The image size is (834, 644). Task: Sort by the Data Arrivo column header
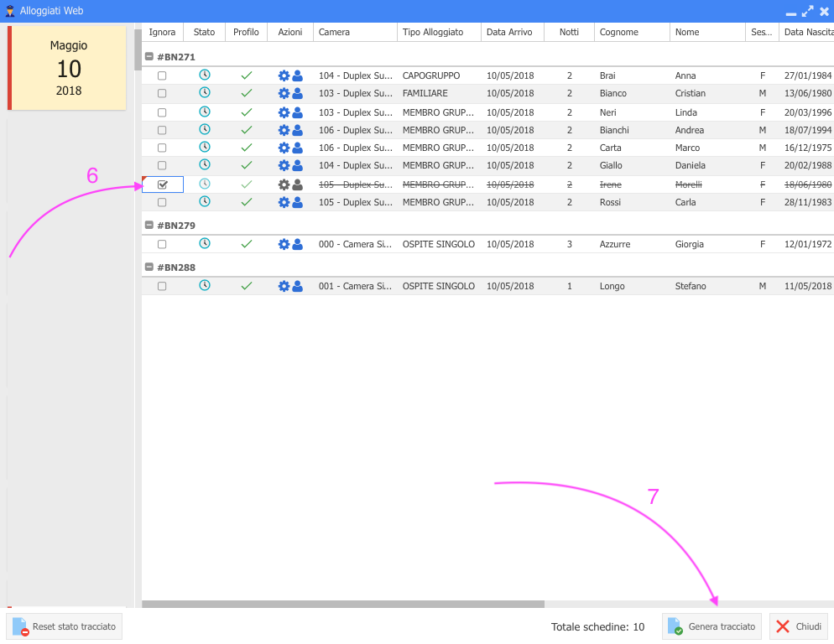pos(513,32)
